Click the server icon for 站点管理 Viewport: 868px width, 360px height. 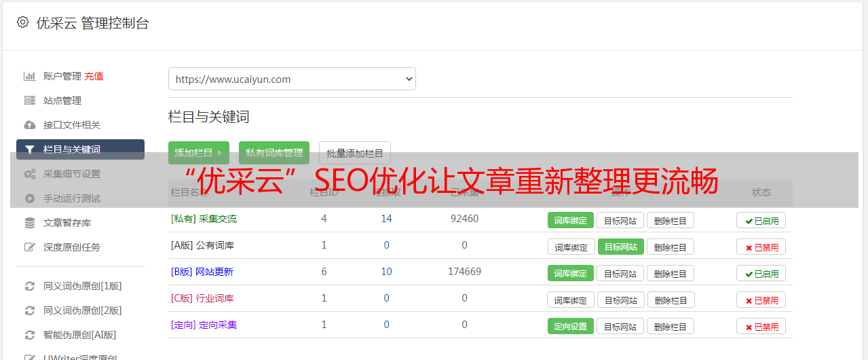tap(29, 101)
